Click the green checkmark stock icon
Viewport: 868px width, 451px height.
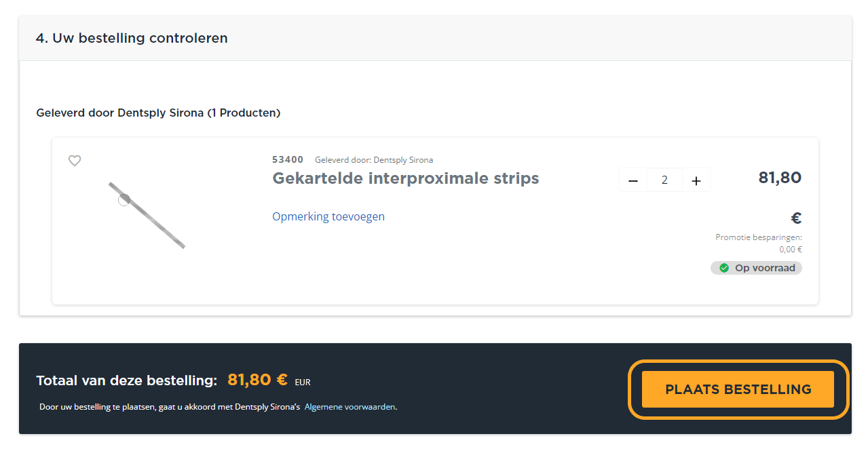[724, 268]
